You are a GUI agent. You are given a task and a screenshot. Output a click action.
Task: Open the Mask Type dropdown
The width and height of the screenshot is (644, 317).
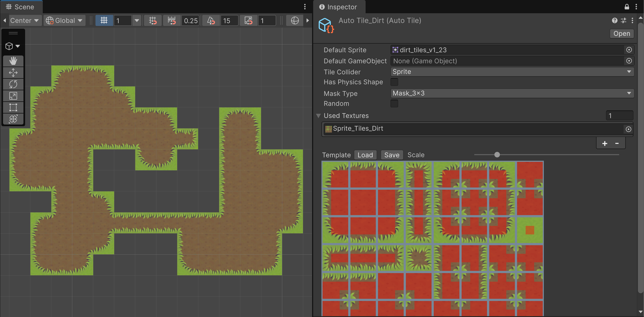[512, 93]
